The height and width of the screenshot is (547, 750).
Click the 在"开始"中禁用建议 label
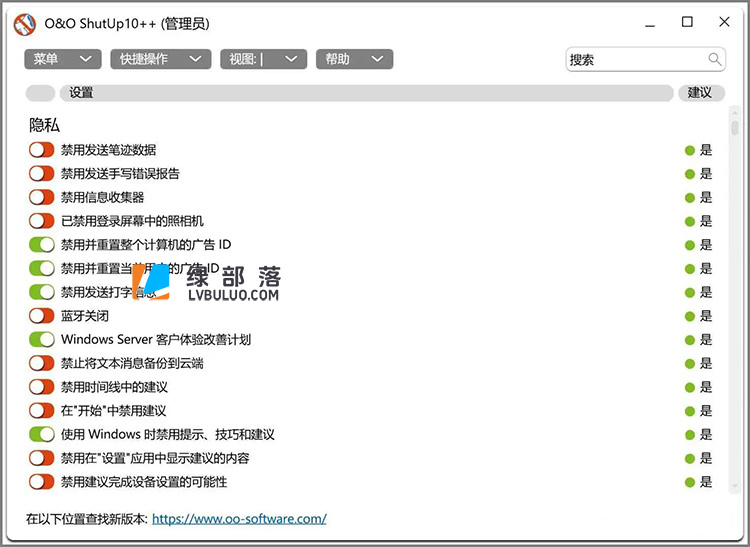coord(113,411)
